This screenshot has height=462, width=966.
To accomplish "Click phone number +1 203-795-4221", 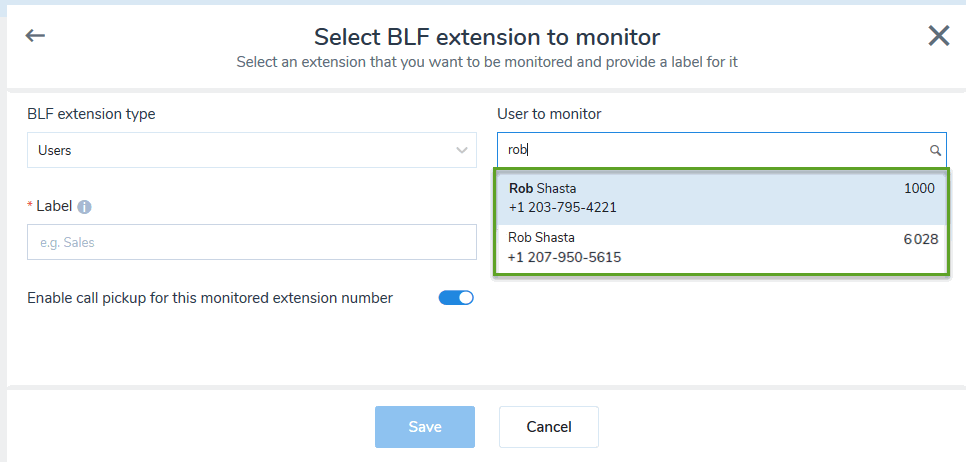I will (x=562, y=208).
